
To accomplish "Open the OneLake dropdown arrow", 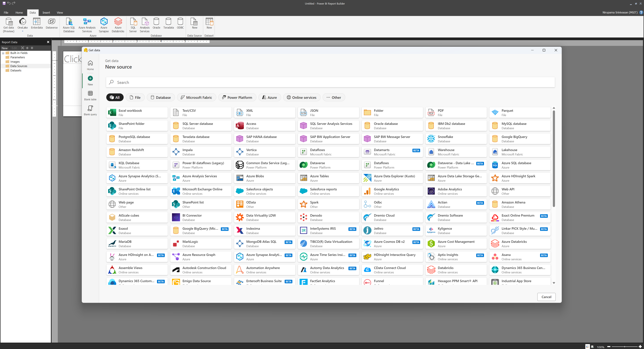I will [23, 31].
